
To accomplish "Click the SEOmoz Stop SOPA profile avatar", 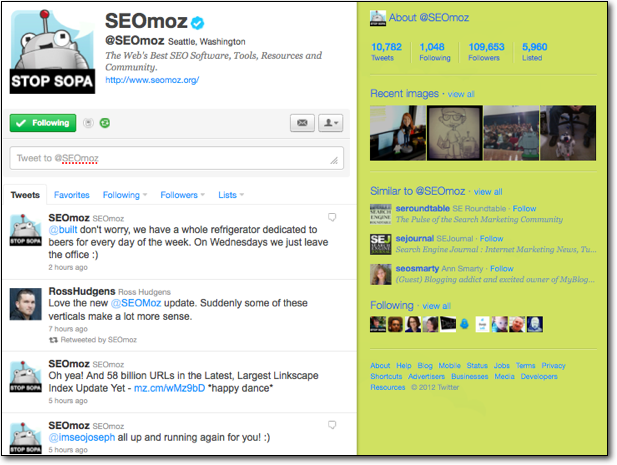I will tap(47, 52).
